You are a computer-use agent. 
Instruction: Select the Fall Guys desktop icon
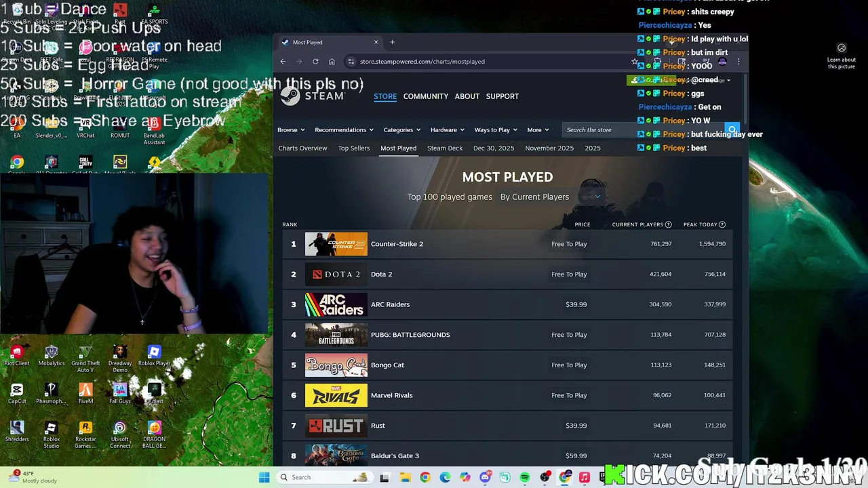[120, 393]
